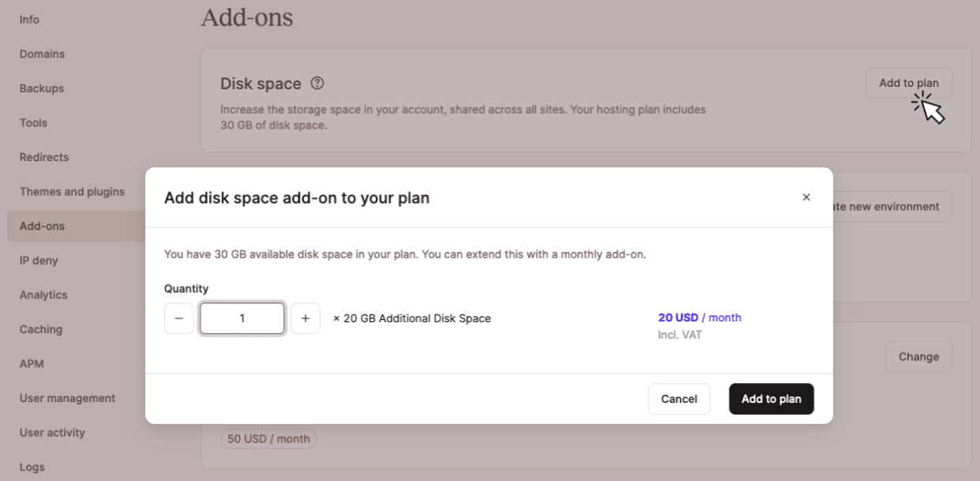Click the 20 USD / month price link

(x=699, y=318)
